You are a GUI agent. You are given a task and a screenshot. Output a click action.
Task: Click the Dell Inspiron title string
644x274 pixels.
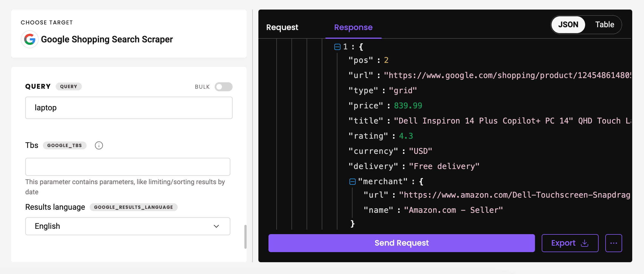coord(513,121)
